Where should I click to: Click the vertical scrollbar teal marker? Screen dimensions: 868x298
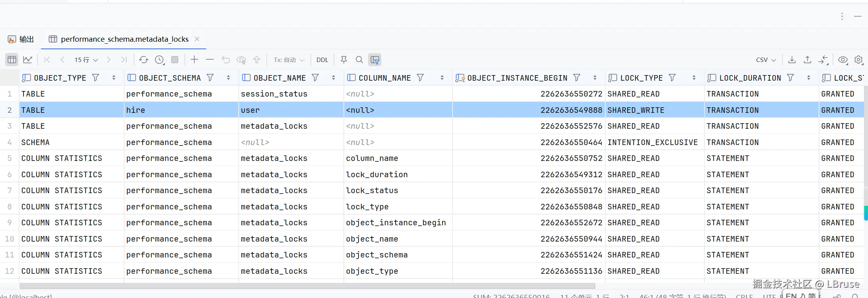tap(866, 213)
